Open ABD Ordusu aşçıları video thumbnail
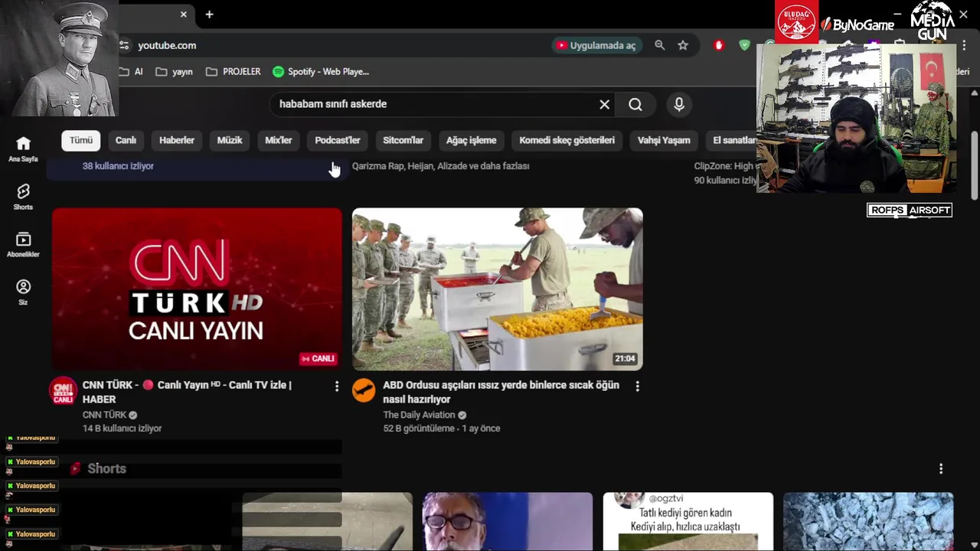 [498, 289]
